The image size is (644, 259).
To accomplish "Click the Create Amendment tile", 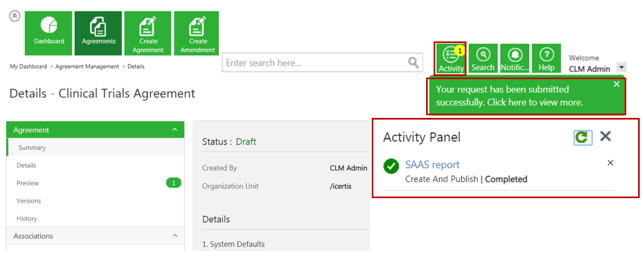I will (197, 33).
